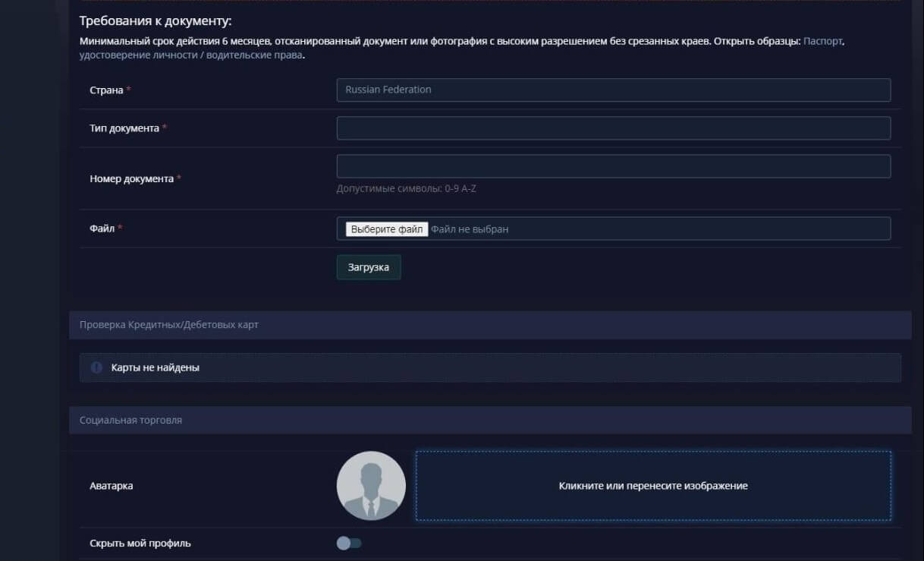924x561 pixels.
Task: Click the Номер документа field label
Action: (x=132, y=179)
